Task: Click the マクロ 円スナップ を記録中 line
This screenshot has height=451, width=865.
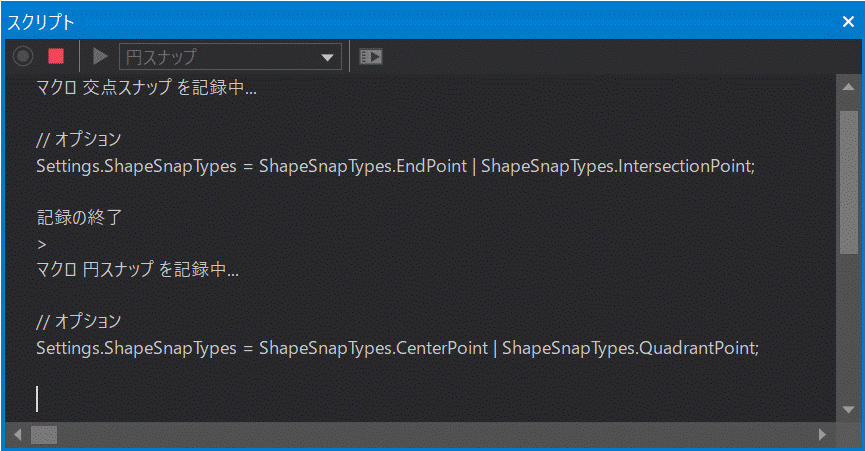Action: (137, 270)
